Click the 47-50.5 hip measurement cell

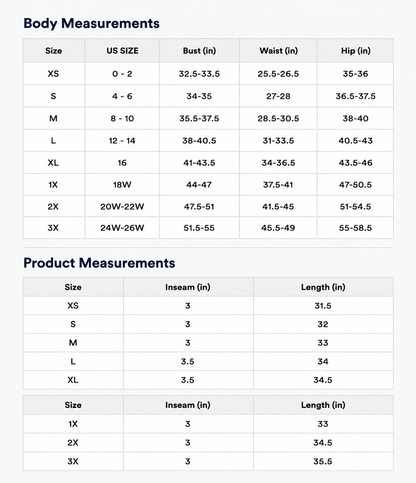pos(355,185)
